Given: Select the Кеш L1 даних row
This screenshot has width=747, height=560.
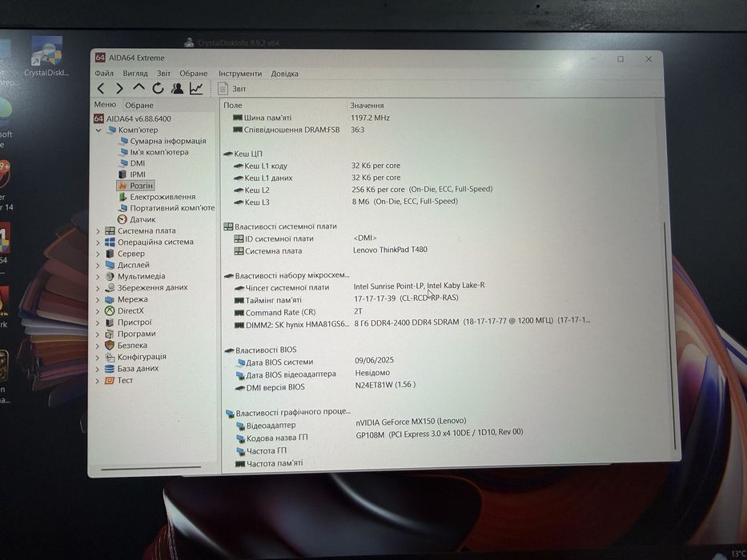Looking at the screenshot, I should (316, 178).
